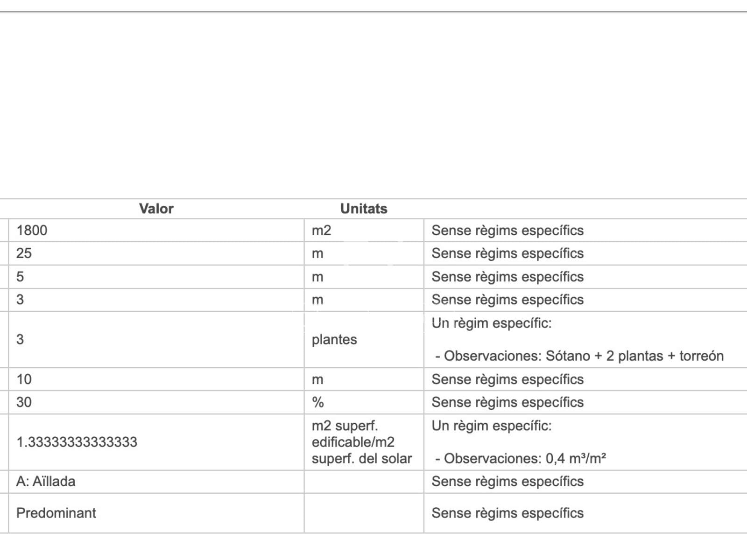The image size is (747, 560).
Task: Select the m2 units cell
Action: pyautogui.click(x=364, y=230)
